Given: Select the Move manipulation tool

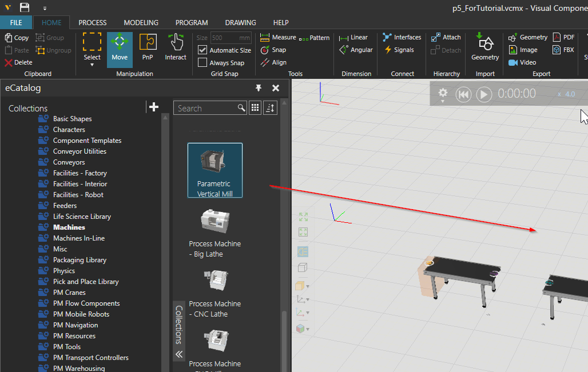Looking at the screenshot, I should point(120,50).
